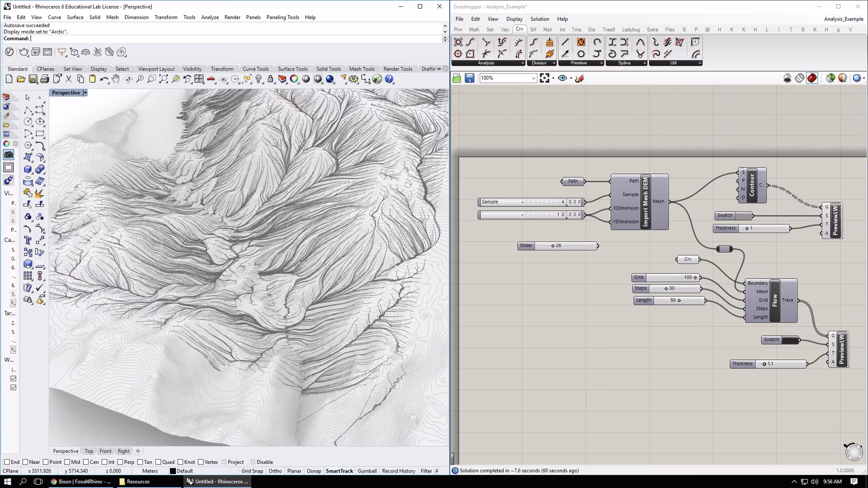Viewport: 868px width, 488px height.
Task: Toggle the Point osnap checkbox
Action: [x=45, y=462]
